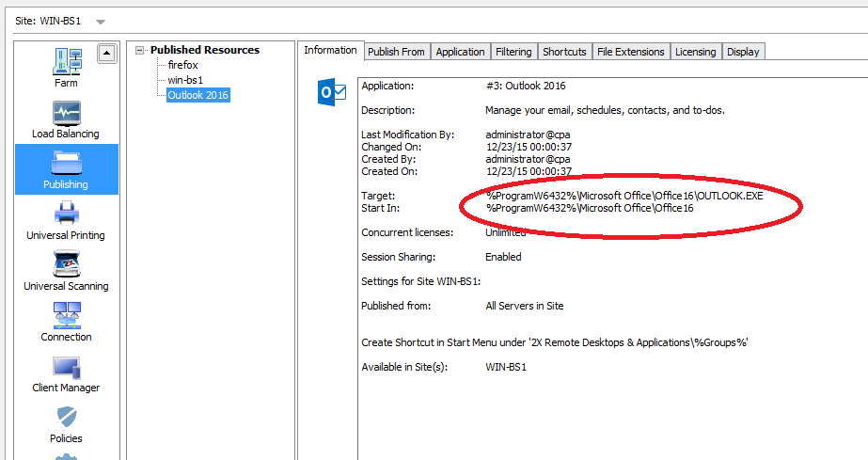Select the firefox published resource
The height and width of the screenshot is (460, 868).
tap(182, 65)
